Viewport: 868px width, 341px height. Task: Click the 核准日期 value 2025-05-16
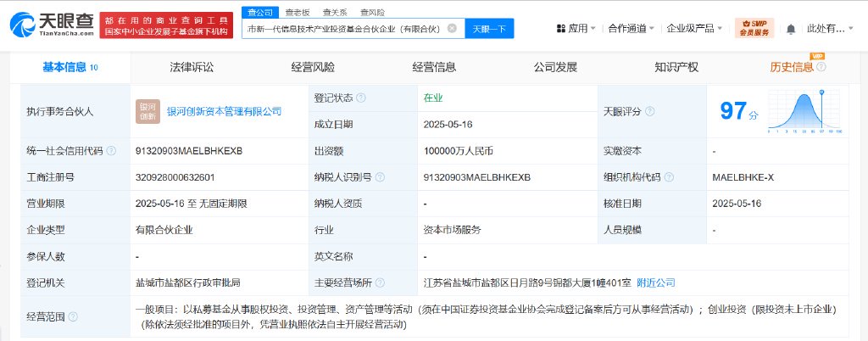(737, 204)
